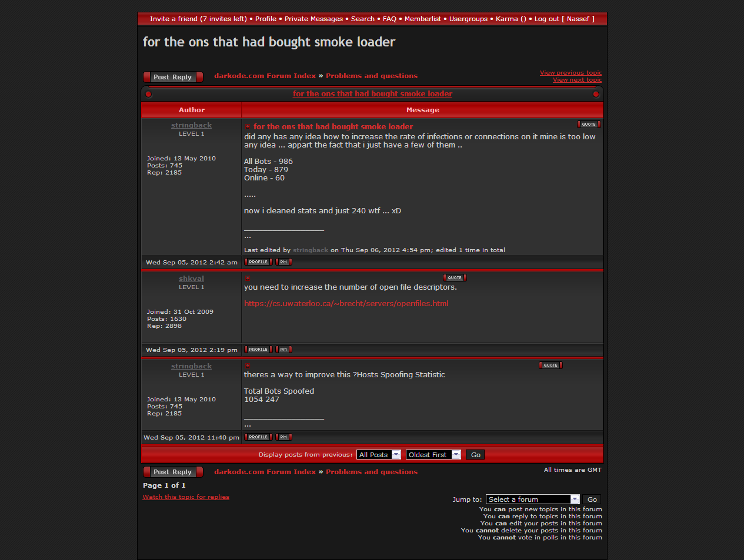Screen dimensions: 744x560
Task: Open the Memberlist menu item
Action: pyautogui.click(x=422, y=19)
